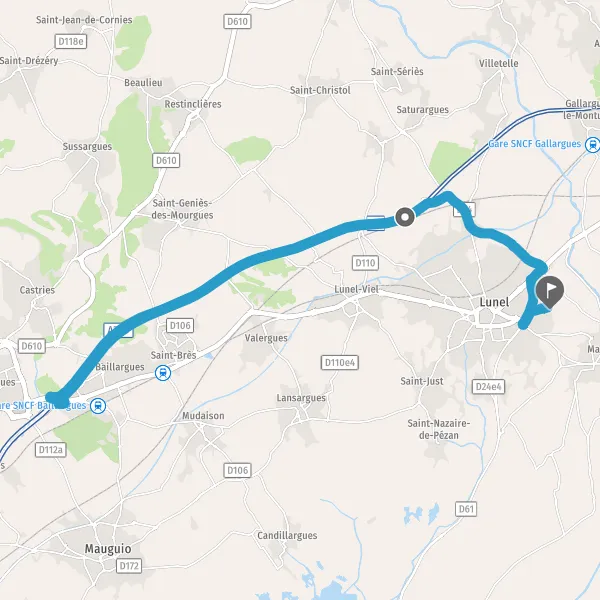The width and height of the screenshot is (600, 600).
Task: Click the D110e4 road shield
Action: point(340,362)
